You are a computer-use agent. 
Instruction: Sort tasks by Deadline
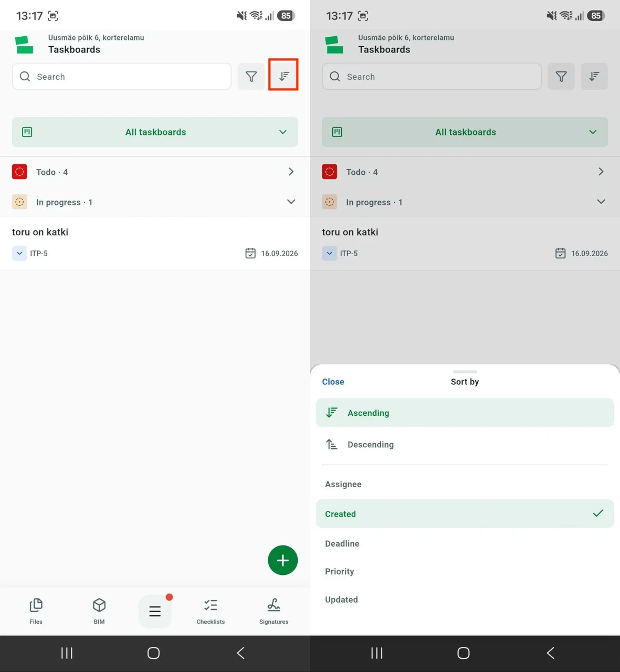(x=465, y=543)
